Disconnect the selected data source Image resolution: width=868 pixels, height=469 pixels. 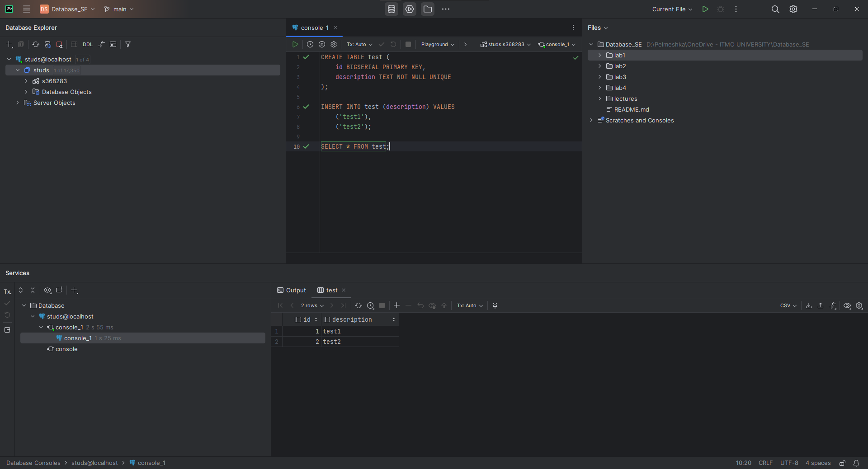click(x=59, y=44)
